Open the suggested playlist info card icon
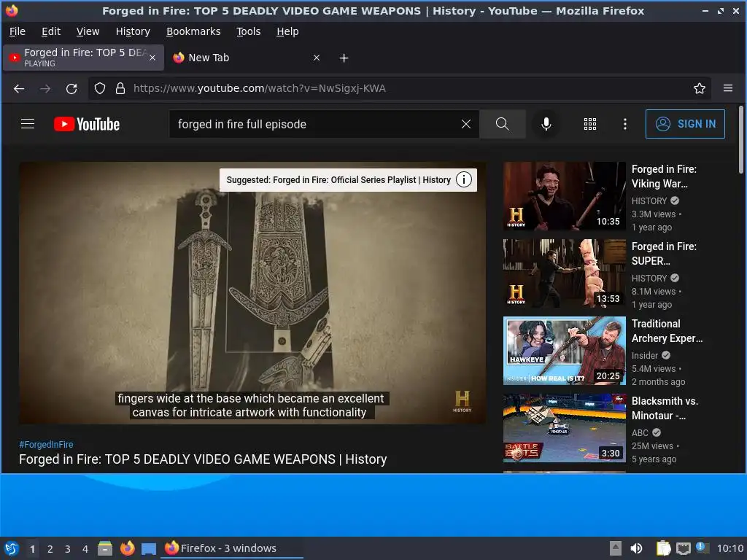Viewport: 747px width, 560px height. [x=463, y=179]
